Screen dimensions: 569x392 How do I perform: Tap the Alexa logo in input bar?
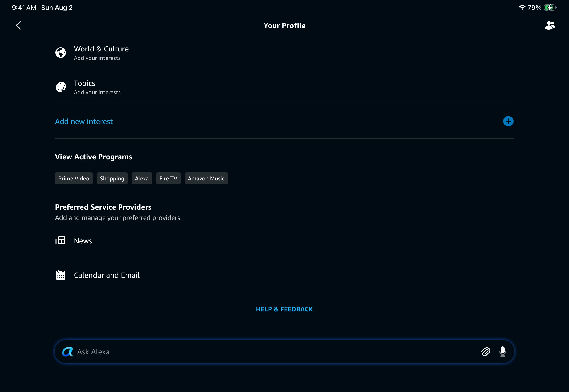point(67,352)
